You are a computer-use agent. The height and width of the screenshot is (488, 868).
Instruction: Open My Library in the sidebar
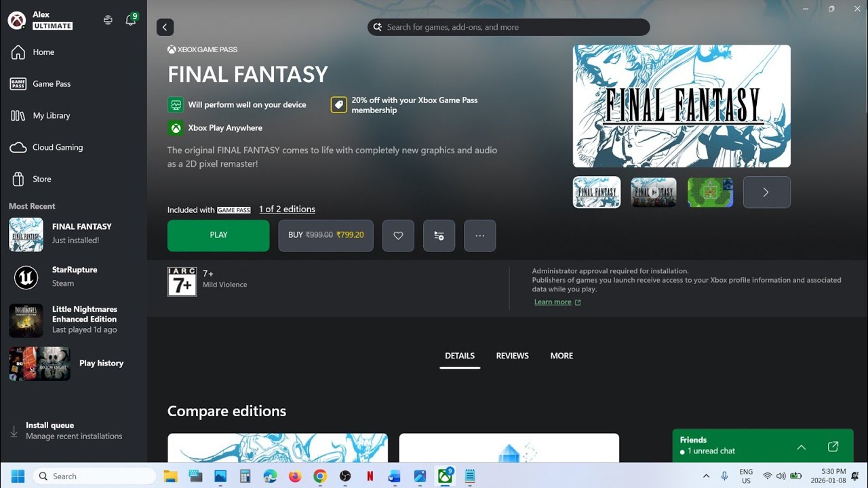point(73,116)
